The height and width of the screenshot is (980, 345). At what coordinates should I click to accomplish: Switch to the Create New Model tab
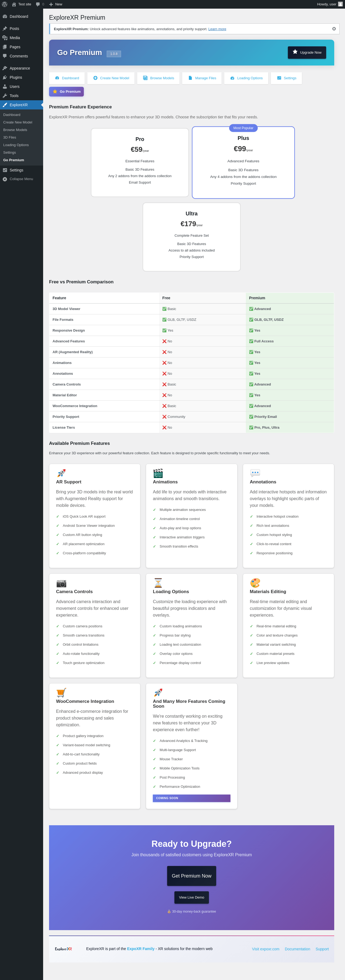(x=111, y=78)
